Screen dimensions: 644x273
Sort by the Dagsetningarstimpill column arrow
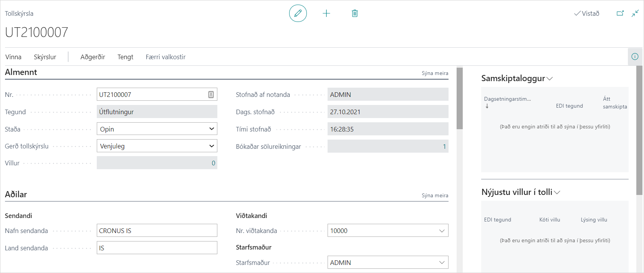click(x=487, y=106)
